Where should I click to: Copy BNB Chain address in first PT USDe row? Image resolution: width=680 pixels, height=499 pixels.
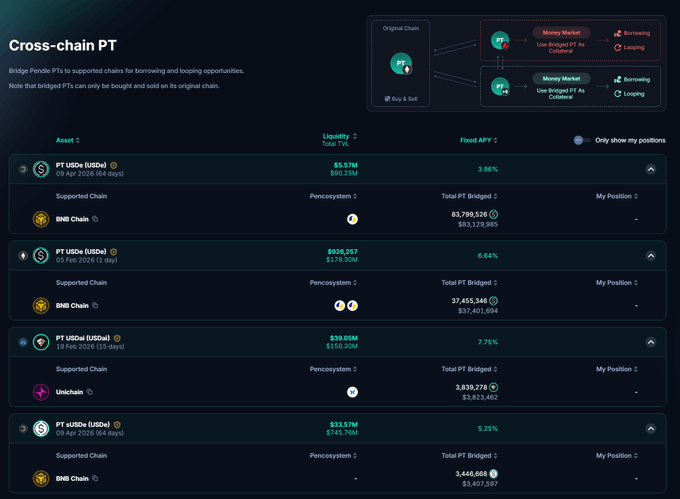96,219
